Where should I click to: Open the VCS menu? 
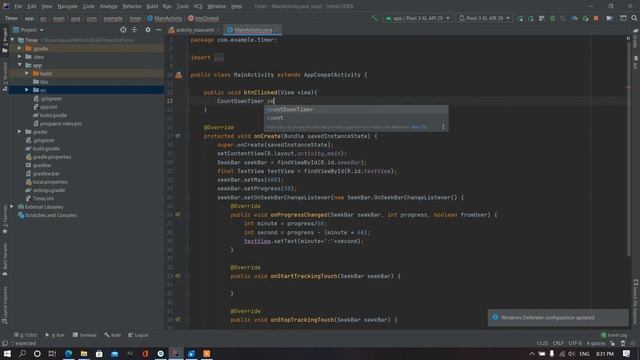coord(198,6)
